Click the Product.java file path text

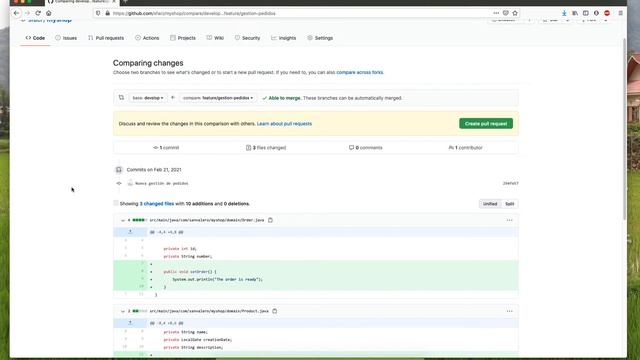(209, 311)
